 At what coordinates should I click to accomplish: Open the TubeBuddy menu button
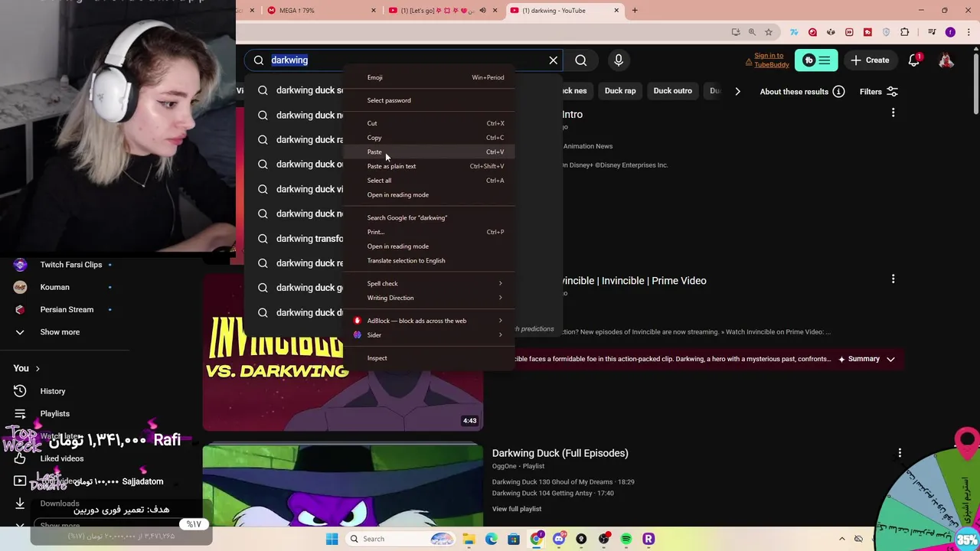pos(816,60)
